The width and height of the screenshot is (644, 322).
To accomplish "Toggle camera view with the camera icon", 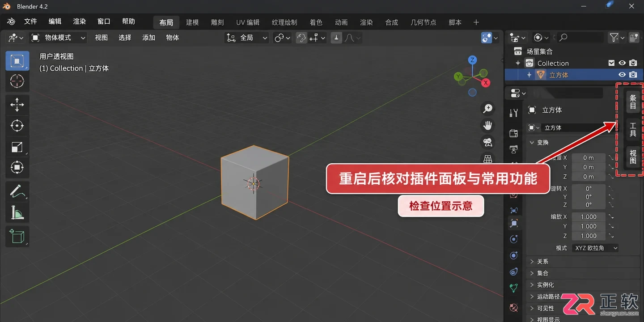I will click(487, 142).
